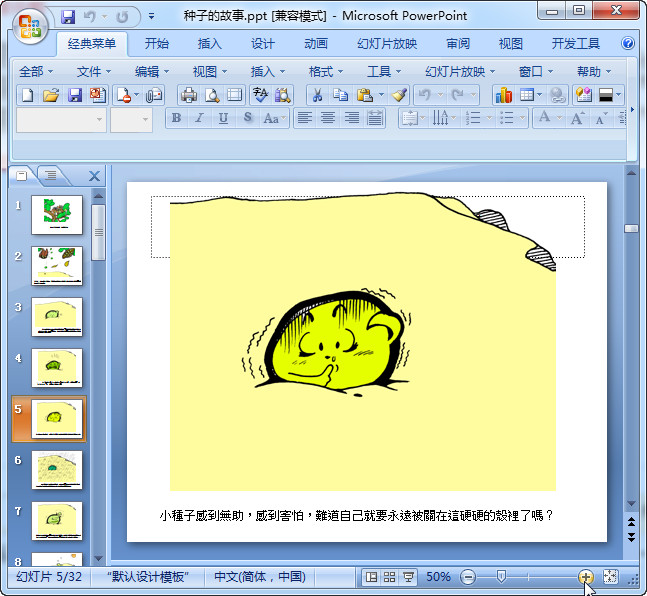Open the 帮助 dropdown menu
647x596 pixels.
[x=594, y=71]
